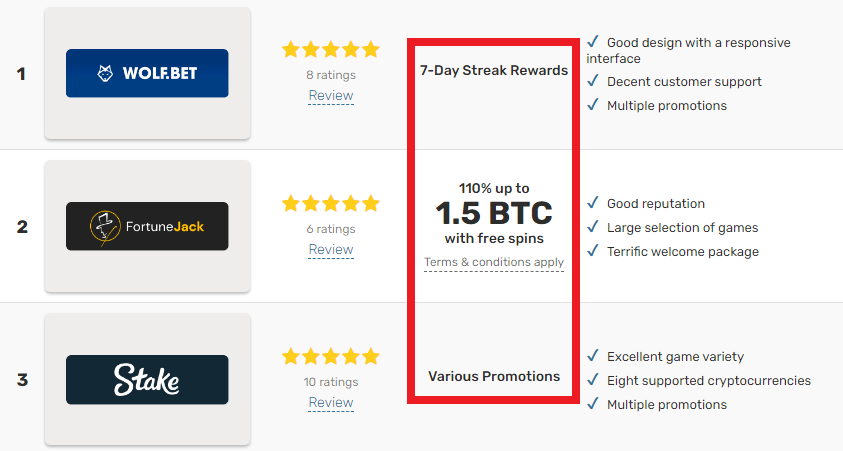Open the Review link for FortuneJack

tap(331, 249)
